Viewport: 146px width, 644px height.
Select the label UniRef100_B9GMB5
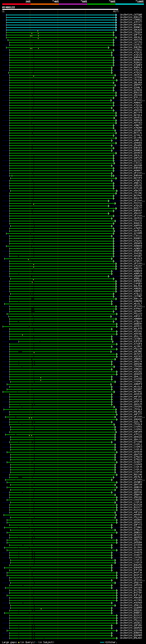coord(131,635)
